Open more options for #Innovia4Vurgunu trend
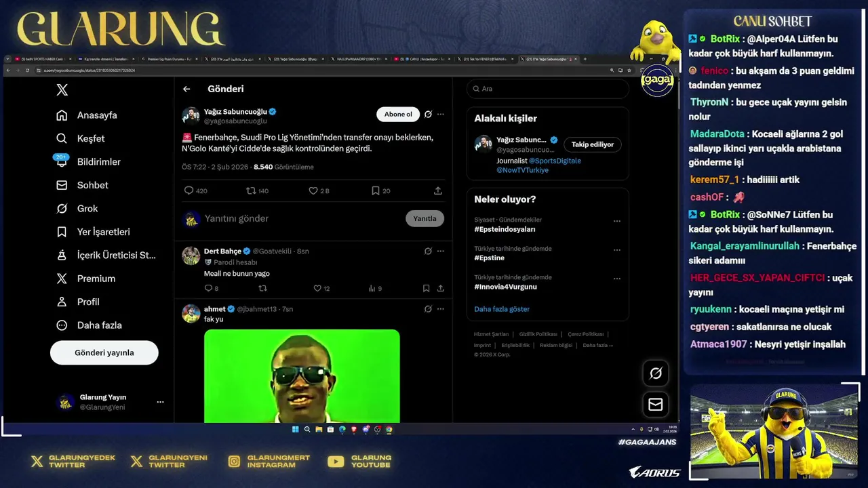The height and width of the screenshot is (488, 868). pyautogui.click(x=617, y=279)
